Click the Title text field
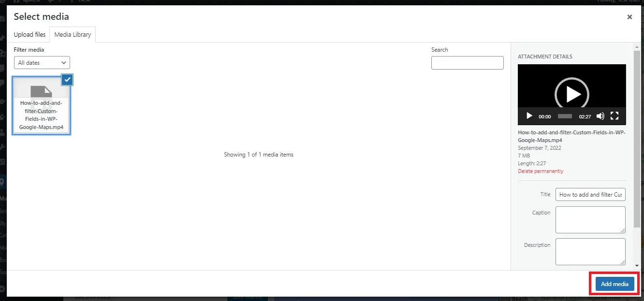Screen dimensions: 644x301 (590, 195)
